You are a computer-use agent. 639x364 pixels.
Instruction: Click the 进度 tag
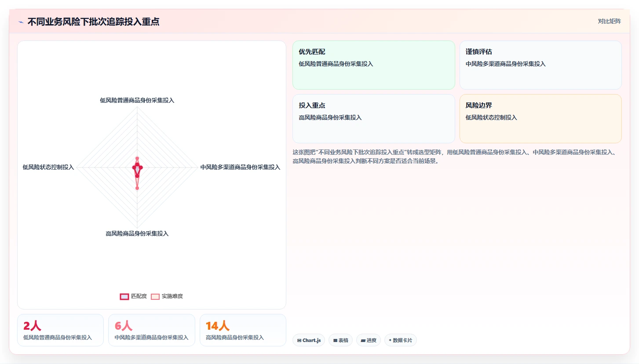tap(369, 340)
